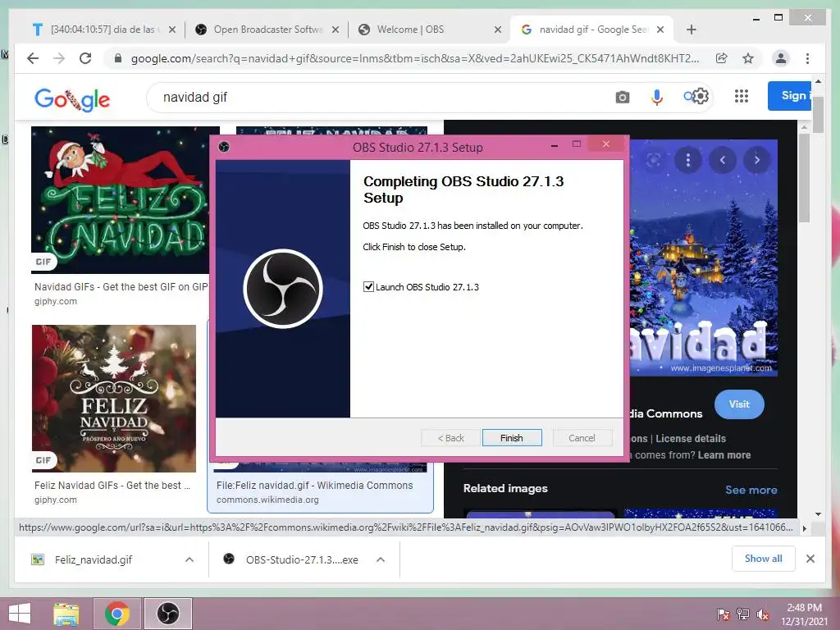Share this page from the address bar

(x=722, y=58)
